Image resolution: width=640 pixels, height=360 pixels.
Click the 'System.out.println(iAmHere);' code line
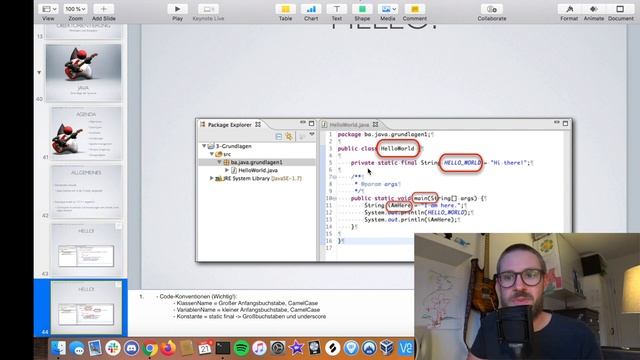click(412, 220)
